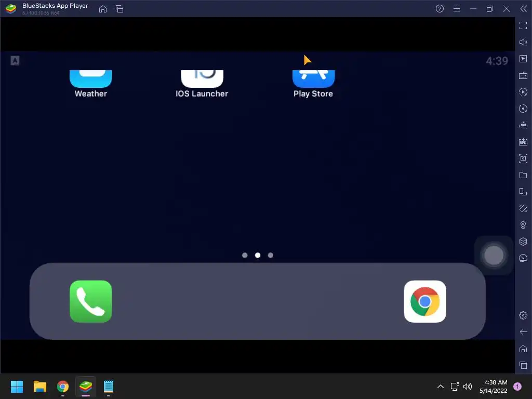Open the taskbar clock showing 4:38 AM
Image resolution: width=532 pixels, height=399 pixels.
point(494,387)
